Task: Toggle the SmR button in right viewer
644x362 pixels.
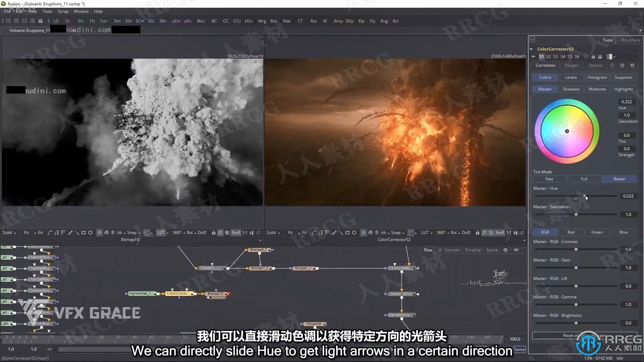Action: pyautogui.click(x=500, y=233)
